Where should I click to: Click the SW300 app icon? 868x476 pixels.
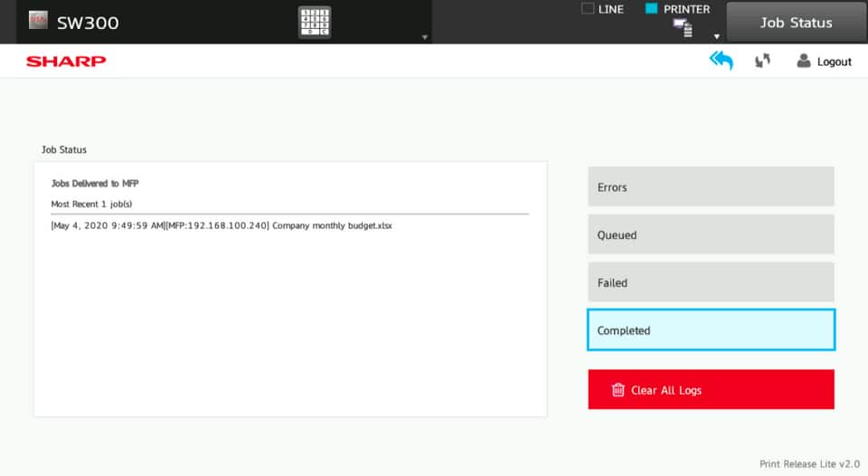pyautogui.click(x=37, y=22)
